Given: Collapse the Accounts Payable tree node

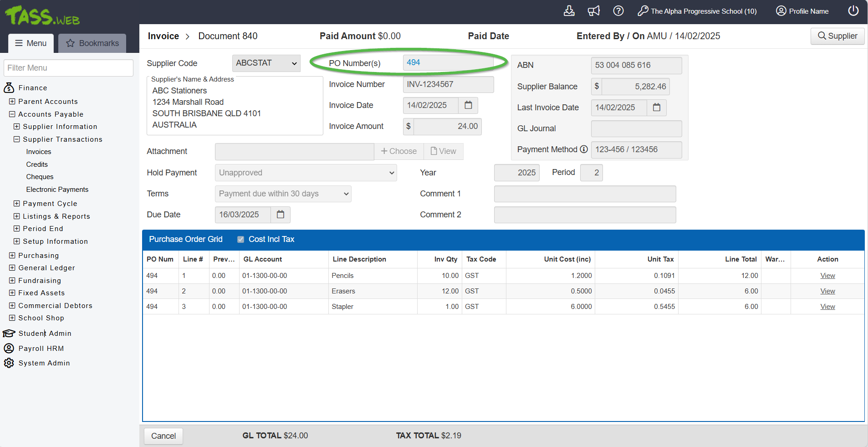Looking at the screenshot, I should point(12,114).
